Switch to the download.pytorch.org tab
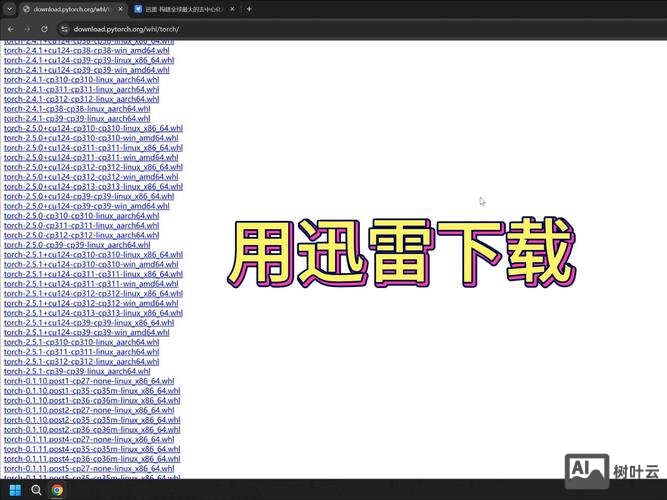This screenshot has width=667, height=500. click(71, 9)
